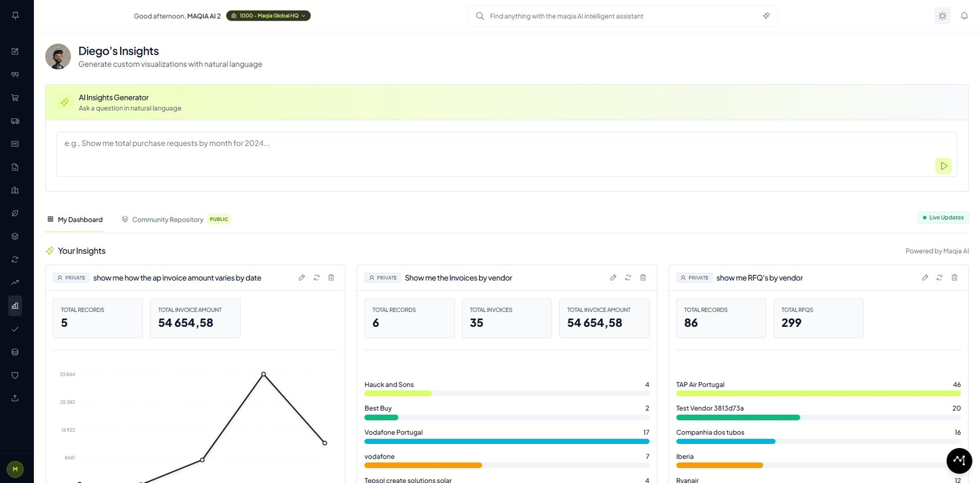The image size is (980, 483).
Task: Click PRIVATE badge on ap invoice insight
Action: pyautogui.click(x=71, y=278)
